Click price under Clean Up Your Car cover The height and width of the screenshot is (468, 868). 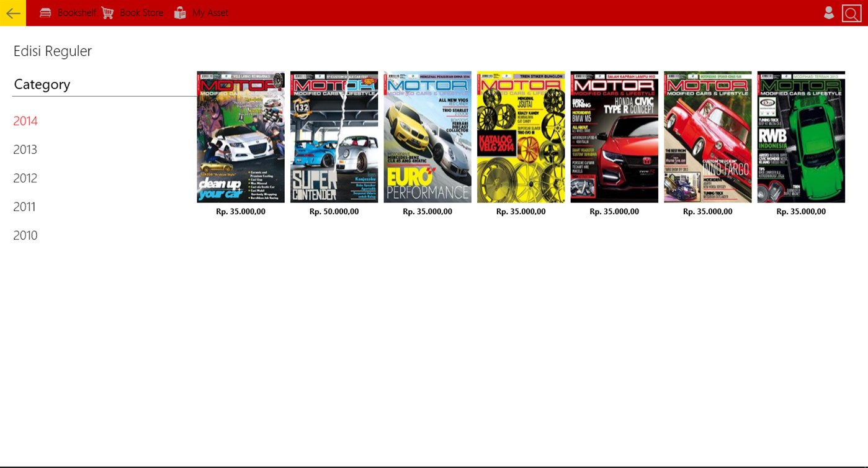[x=241, y=212]
